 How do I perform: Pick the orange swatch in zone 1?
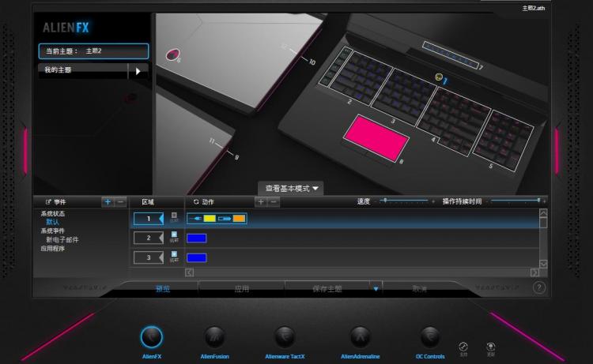pos(239,218)
